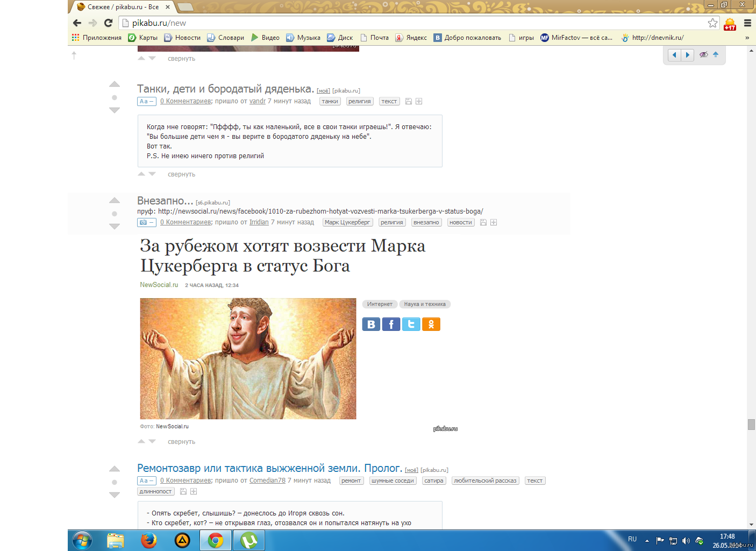The image size is (756, 551).
Task: Open the Приложения apps shortcut
Action: (x=97, y=38)
